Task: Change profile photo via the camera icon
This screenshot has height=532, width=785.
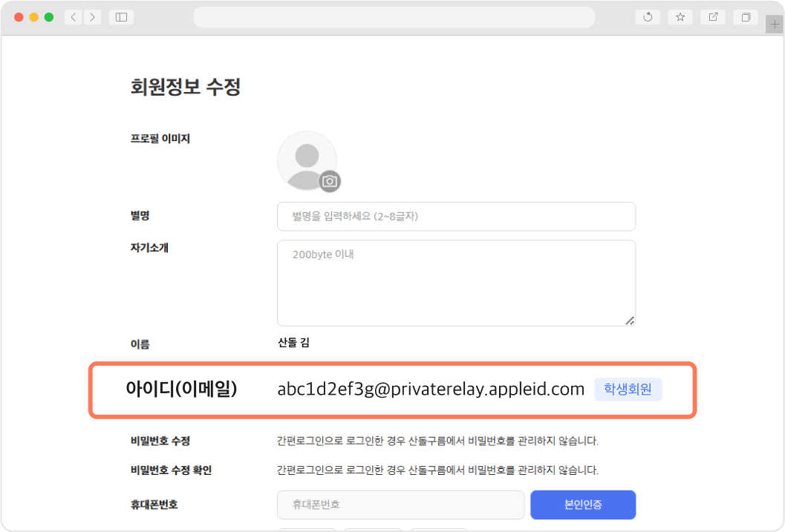Action: [330, 181]
